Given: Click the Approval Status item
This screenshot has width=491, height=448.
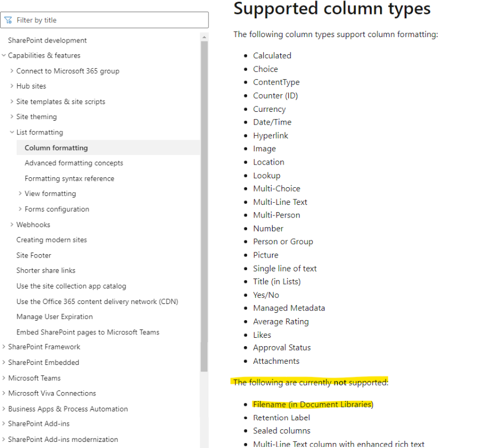Looking at the screenshot, I should [x=282, y=348].
